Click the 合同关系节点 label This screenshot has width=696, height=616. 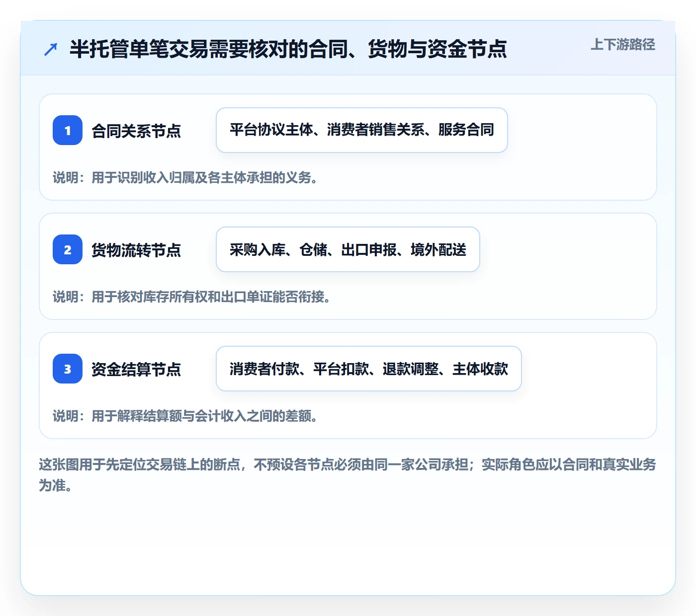point(136,131)
